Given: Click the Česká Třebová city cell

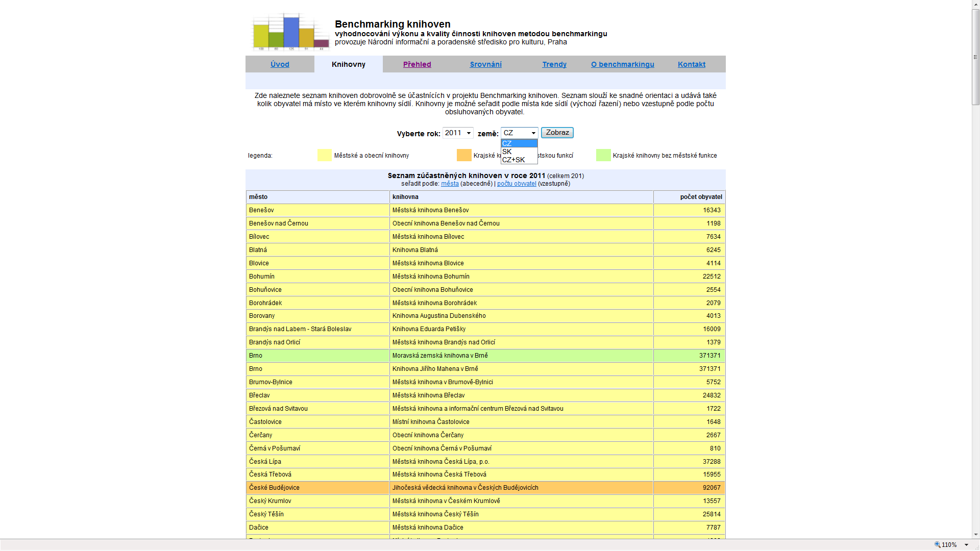Looking at the screenshot, I should pyautogui.click(x=317, y=474).
